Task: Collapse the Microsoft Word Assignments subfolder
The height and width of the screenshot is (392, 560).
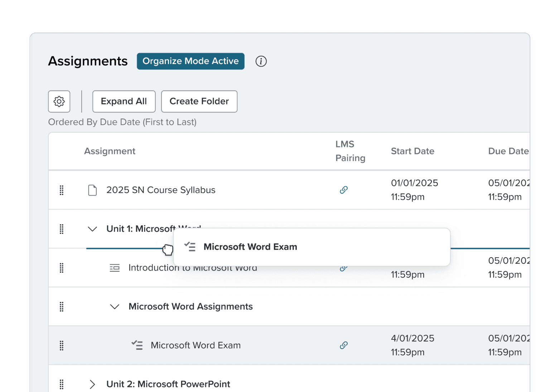Action: pyautogui.click(x=115, y=307)
